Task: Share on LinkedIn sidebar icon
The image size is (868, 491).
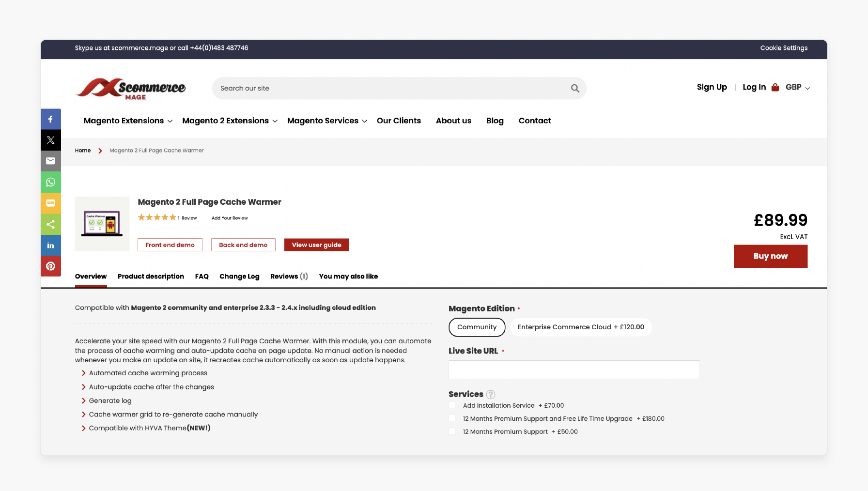Action: 50,245
